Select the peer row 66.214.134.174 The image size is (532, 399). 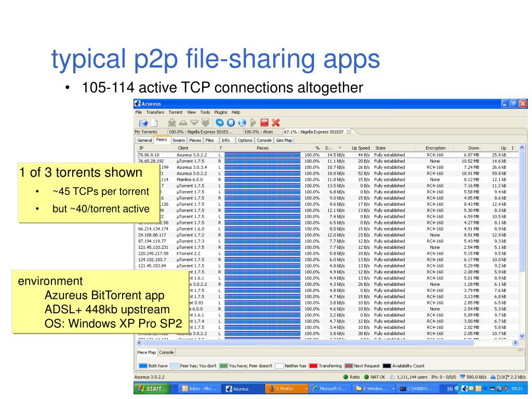click(x=327, y=229)
